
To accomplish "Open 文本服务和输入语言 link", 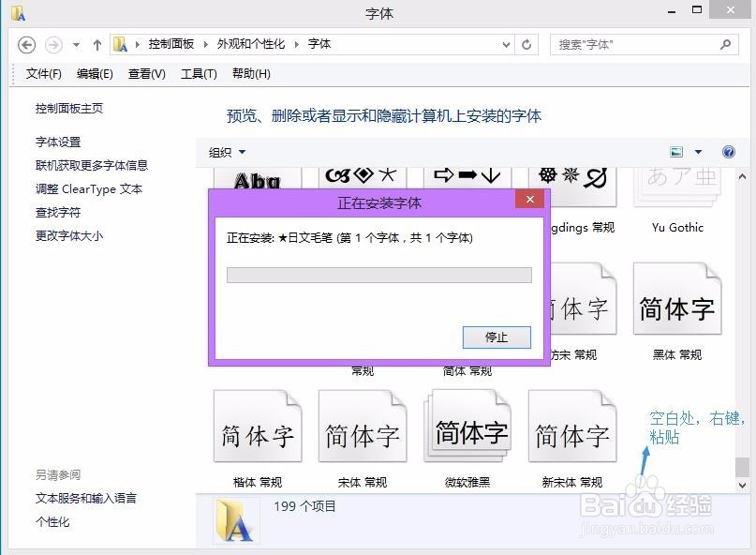I will 86,498.
